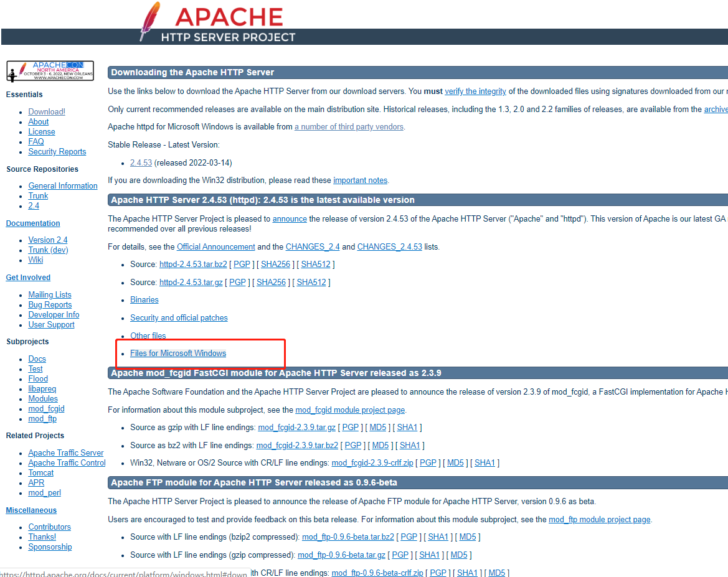
Task: Open MD5 for mod_fcgid-2.3.9.tar.gz
Action: 378,428
